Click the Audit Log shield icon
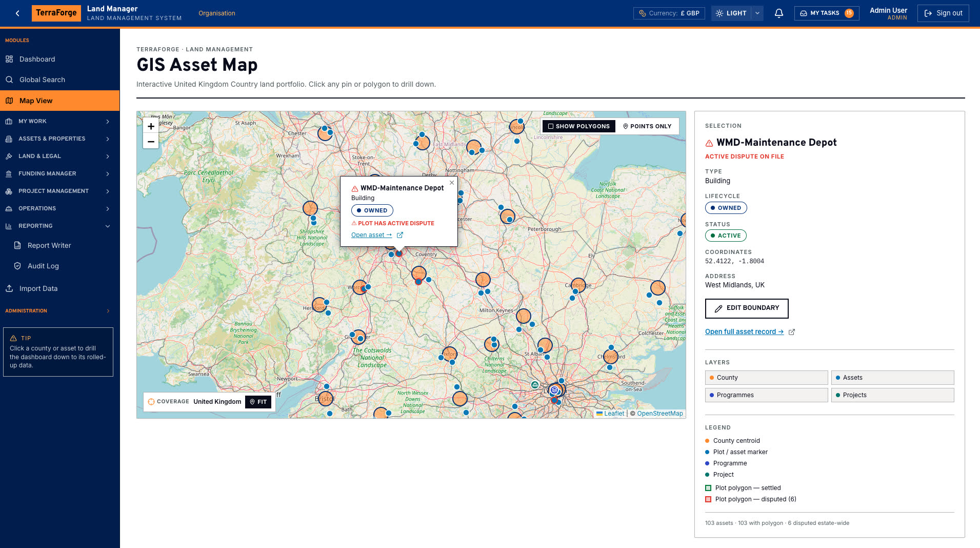Screen dimensions: 980x548 tap(17, 266)
